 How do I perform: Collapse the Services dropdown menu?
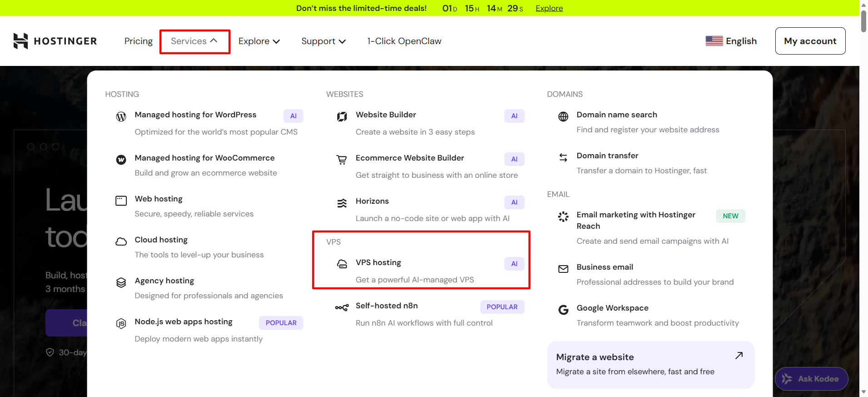point(195,41)
